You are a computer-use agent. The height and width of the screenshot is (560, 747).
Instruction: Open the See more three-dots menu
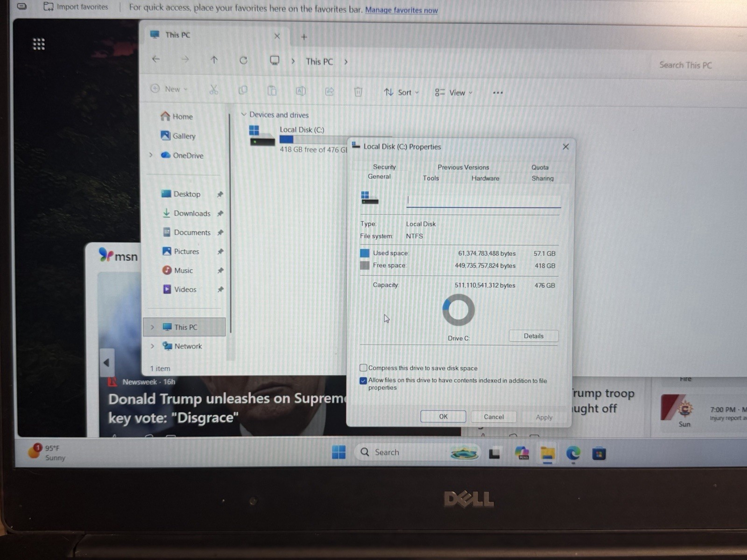point(498,92)
